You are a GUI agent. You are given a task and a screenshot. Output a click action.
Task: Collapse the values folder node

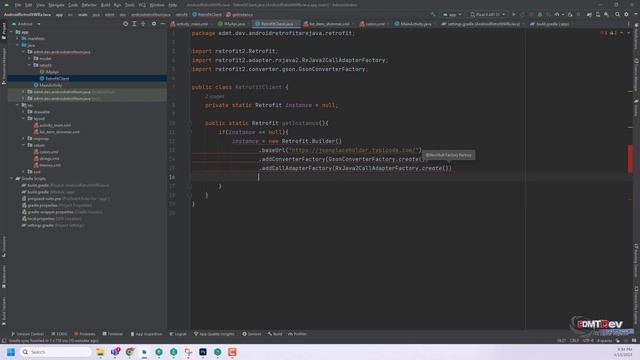point(23,145)
